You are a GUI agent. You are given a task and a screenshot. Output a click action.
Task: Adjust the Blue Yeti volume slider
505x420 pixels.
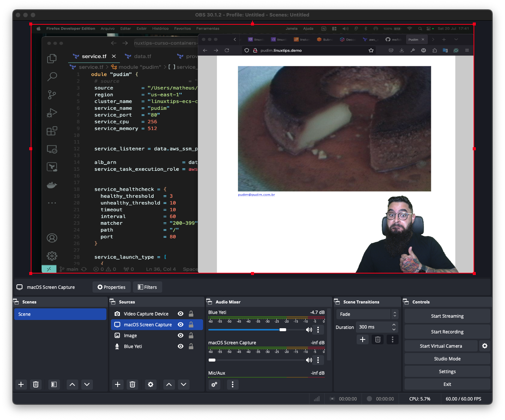[283, 330]
